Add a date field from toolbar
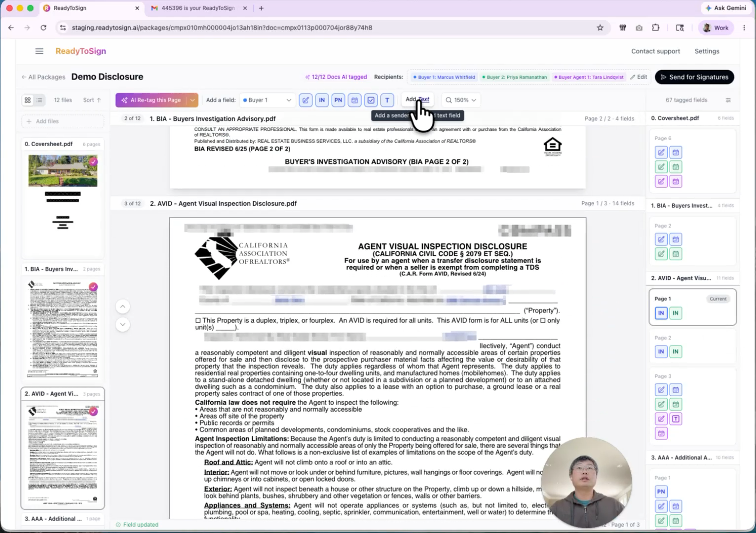This screenshot has height=533, width=756. coord(354,100)
